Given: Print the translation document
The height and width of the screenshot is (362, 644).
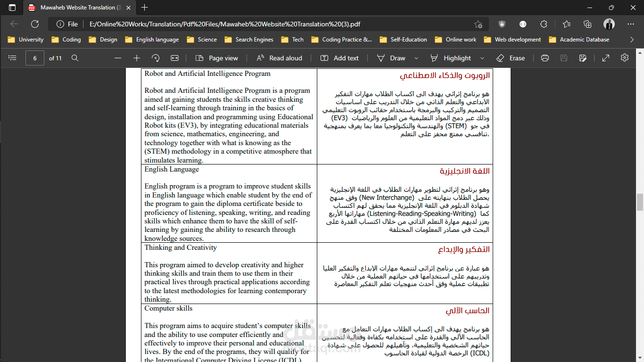Looking at the screenshot, I should pos(545,58).
